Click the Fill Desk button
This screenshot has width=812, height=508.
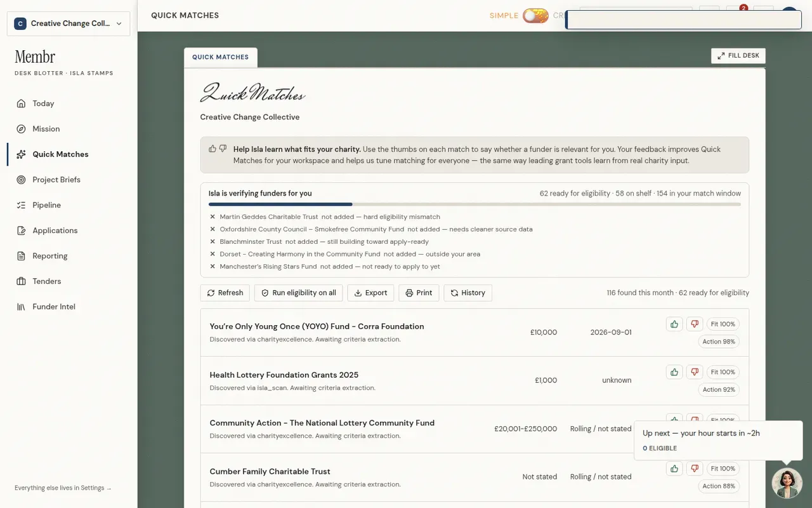coord(738,56)
